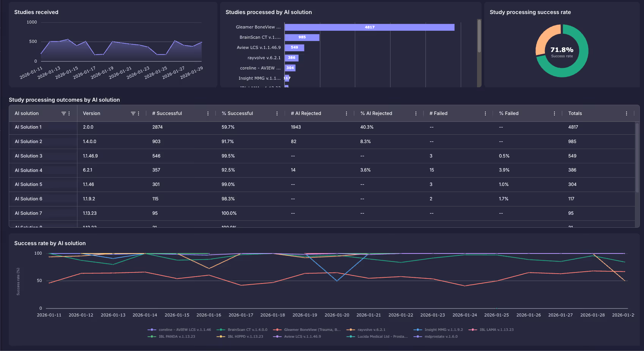
Task: Sort by the # Successful header label
Action: [167, 113]
